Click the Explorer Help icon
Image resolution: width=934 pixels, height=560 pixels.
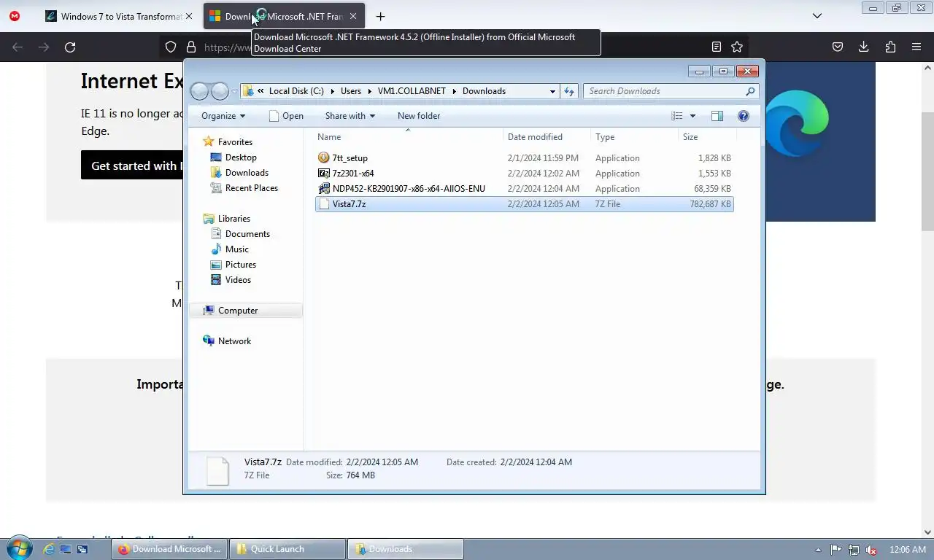(744, 116)
